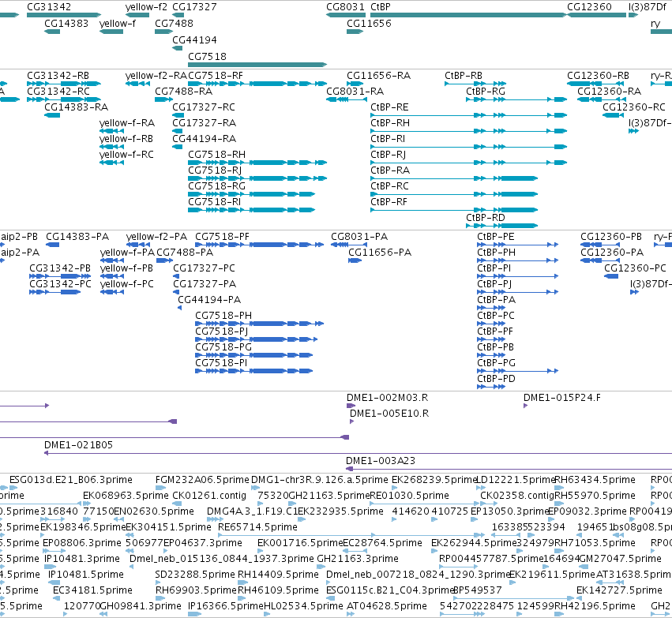Screen dimensions: 672x618
Task: Select the CG7518-RG transcript label
Action: [216, 186]
